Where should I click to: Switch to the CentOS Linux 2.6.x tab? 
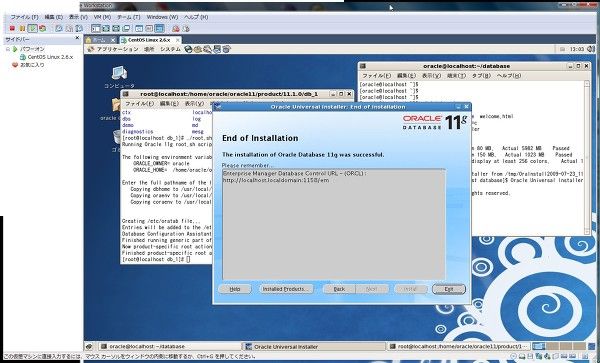tap(150, 40)
